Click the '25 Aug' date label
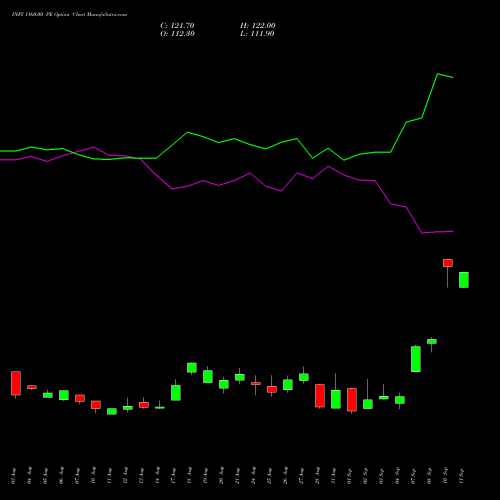The image size is (500, 500). click(270, 476)
